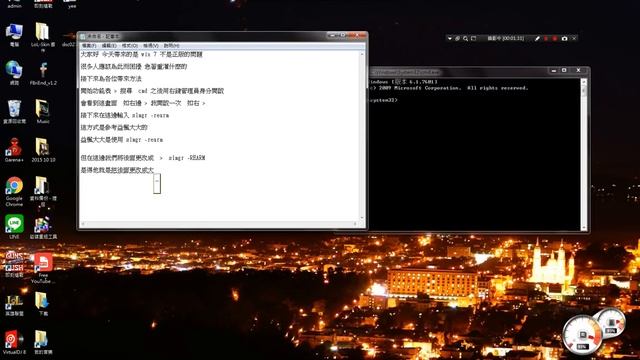This screenshot has height=360, width=640.
Task: Select the folder shortcut right of Google Chrome
Action: click(43, 191)
